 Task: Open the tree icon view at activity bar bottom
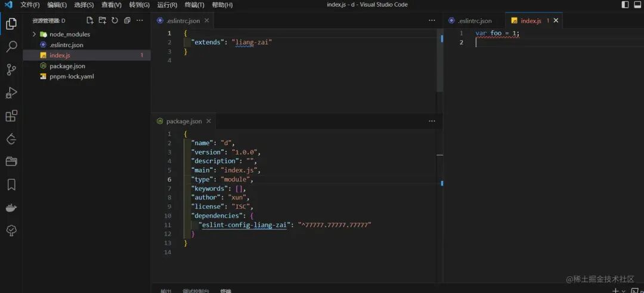(x=11, y=230)
